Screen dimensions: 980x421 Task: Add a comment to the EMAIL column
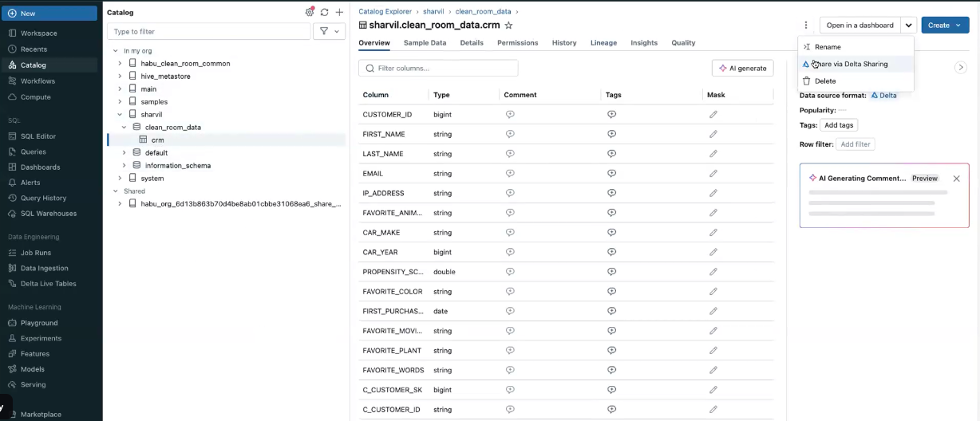coord(510,174)
